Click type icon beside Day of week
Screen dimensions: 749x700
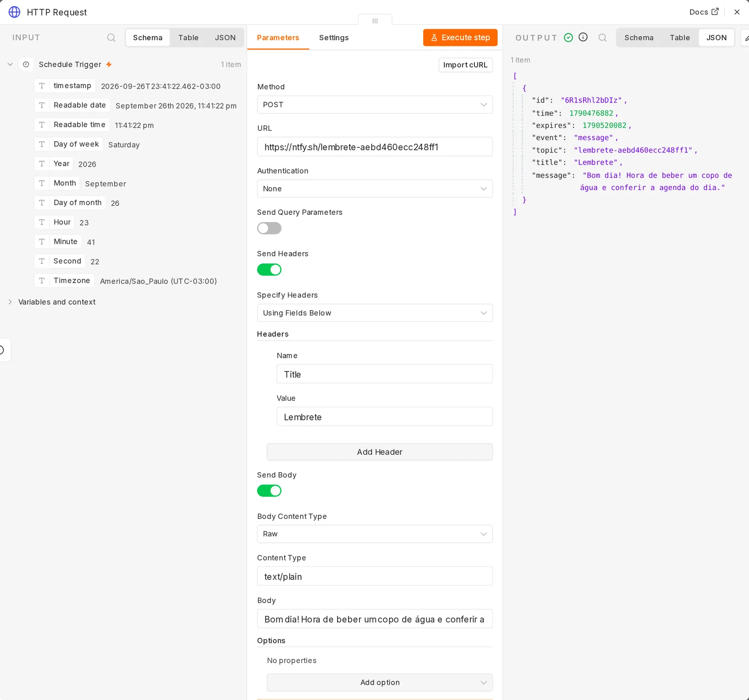[x=42, y=144]
